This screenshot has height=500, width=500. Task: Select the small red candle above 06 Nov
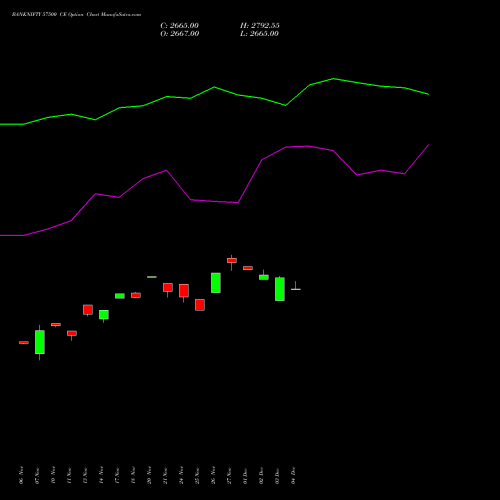(24, 342)
